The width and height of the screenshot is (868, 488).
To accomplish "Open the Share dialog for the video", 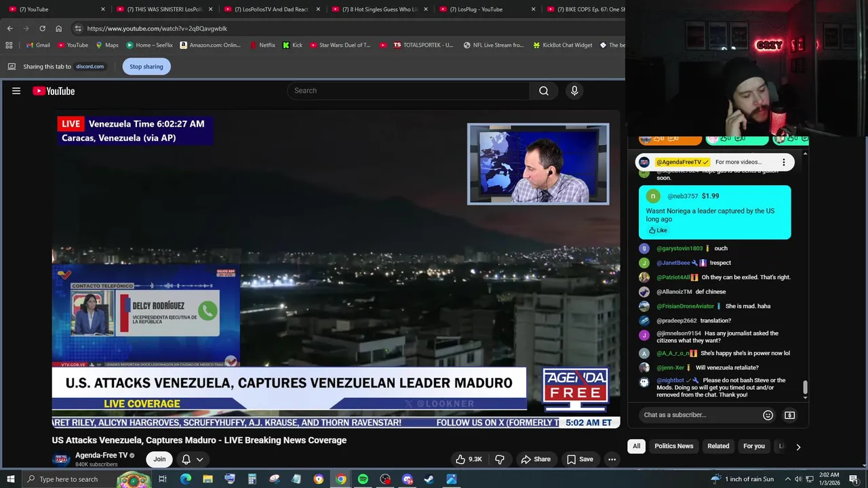I will pos(536,460).
